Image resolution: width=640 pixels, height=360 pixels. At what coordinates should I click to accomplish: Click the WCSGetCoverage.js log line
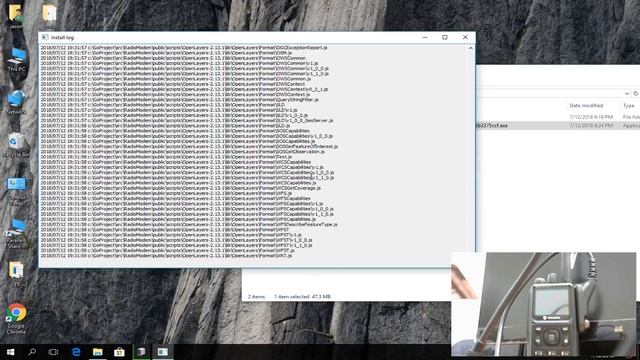[x=181, y=188]
